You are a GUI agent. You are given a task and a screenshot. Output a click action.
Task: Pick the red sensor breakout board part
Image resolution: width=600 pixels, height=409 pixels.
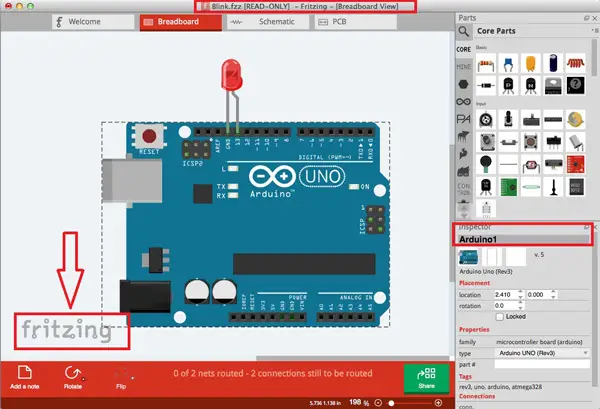576,164
